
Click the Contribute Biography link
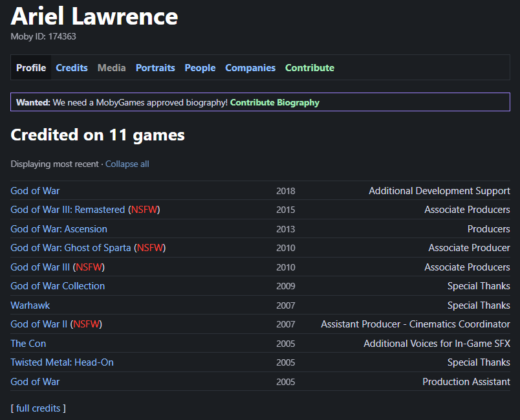pyautogui.click(x=275, y=102)
